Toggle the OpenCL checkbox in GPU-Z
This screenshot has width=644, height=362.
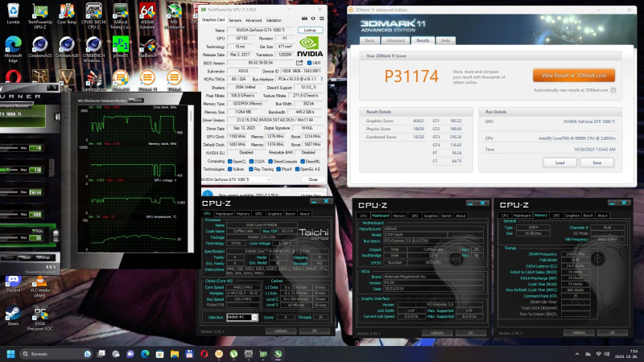point(229,162)
